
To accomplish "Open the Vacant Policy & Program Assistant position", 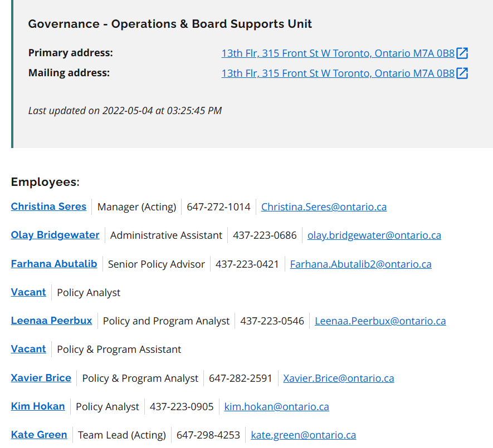I will click(x=28, y=349).
